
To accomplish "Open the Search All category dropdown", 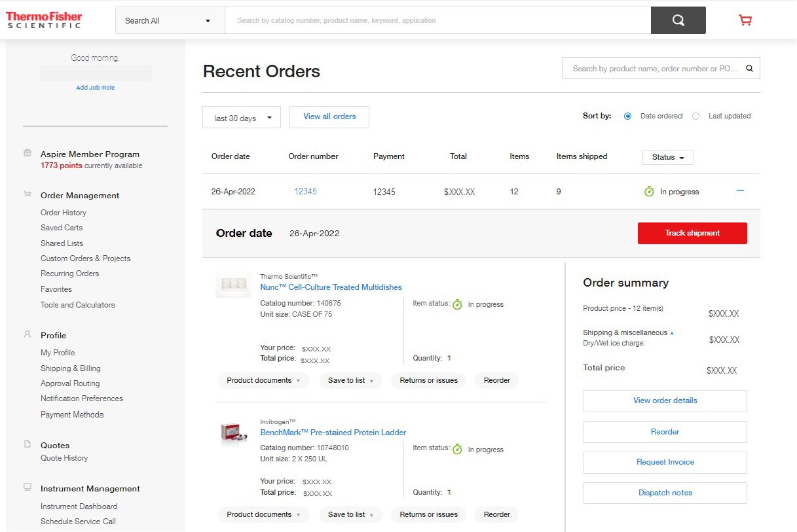I will coord(170,20).
